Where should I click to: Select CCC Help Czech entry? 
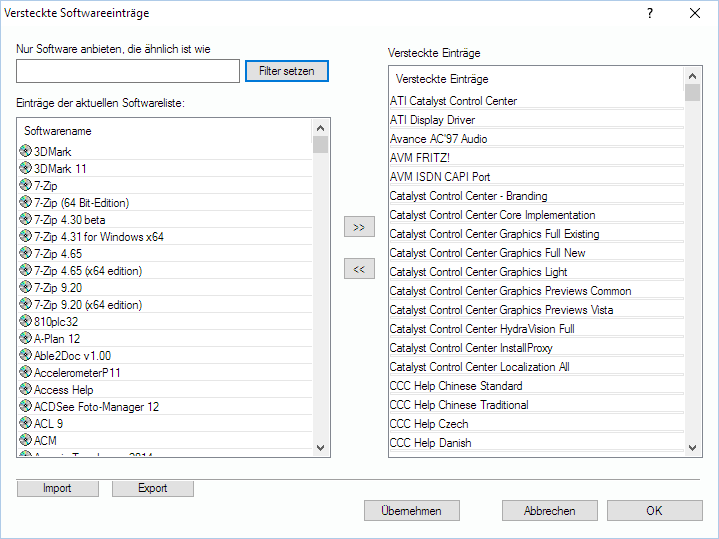pos(536,424)
